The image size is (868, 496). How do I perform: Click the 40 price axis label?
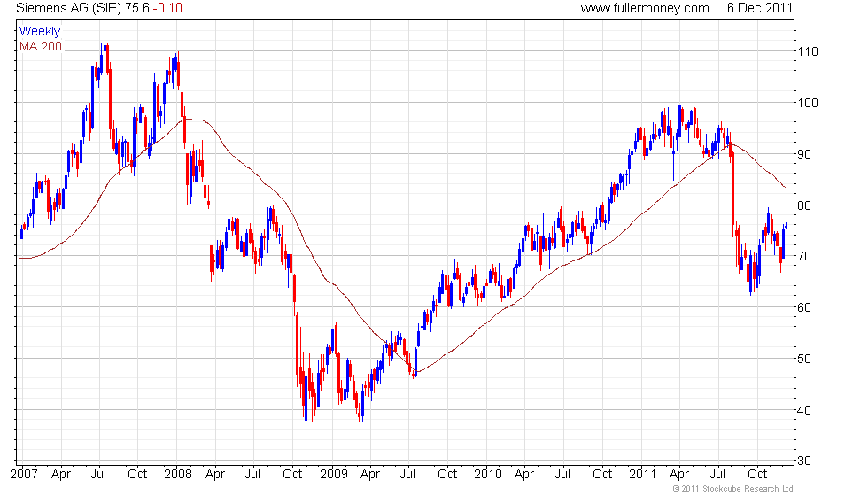coord(804,411)
